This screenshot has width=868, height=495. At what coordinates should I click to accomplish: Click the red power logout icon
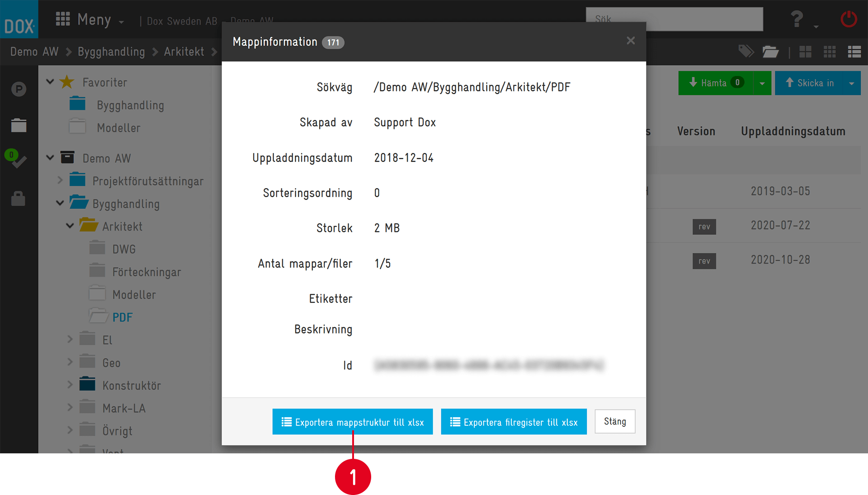tap(849, 19)
